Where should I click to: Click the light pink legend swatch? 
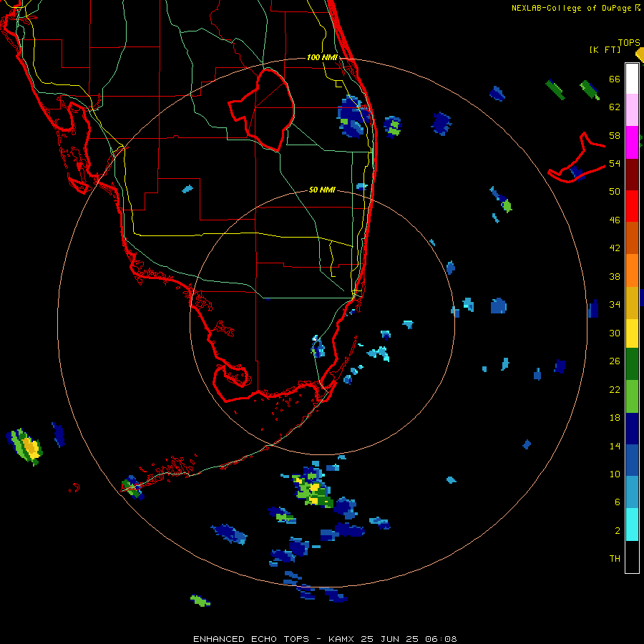click(x=632, y=110)
